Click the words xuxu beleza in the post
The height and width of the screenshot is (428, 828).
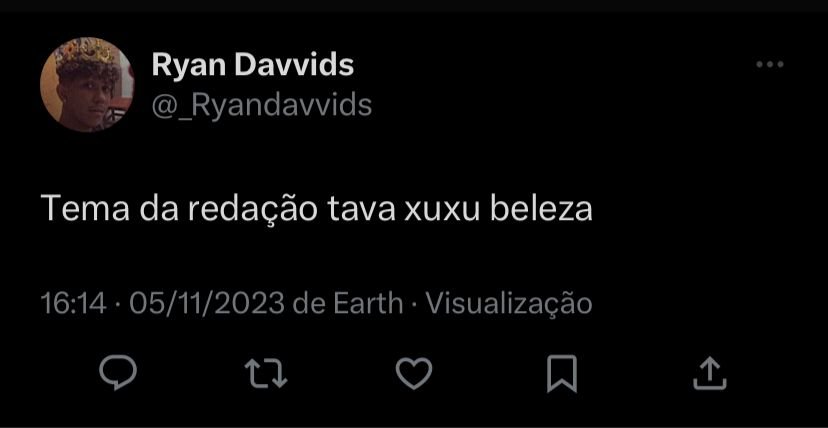tap(498, 209)
